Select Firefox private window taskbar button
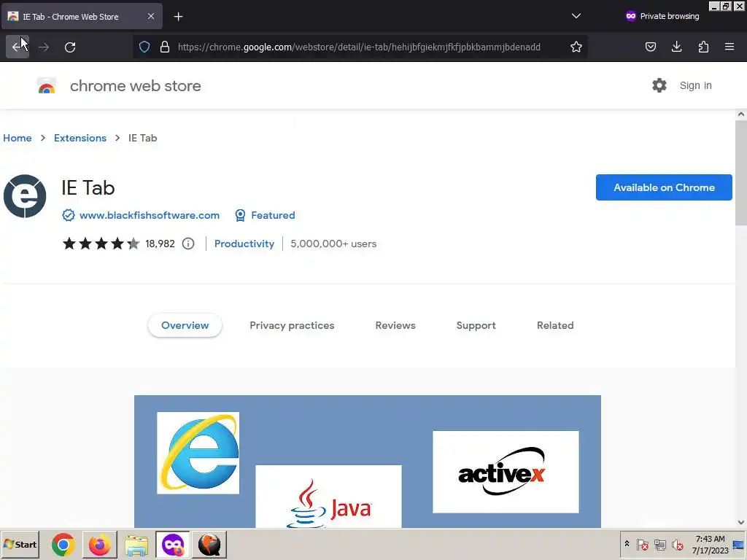747x560 pixels. [x=172, y=544]
